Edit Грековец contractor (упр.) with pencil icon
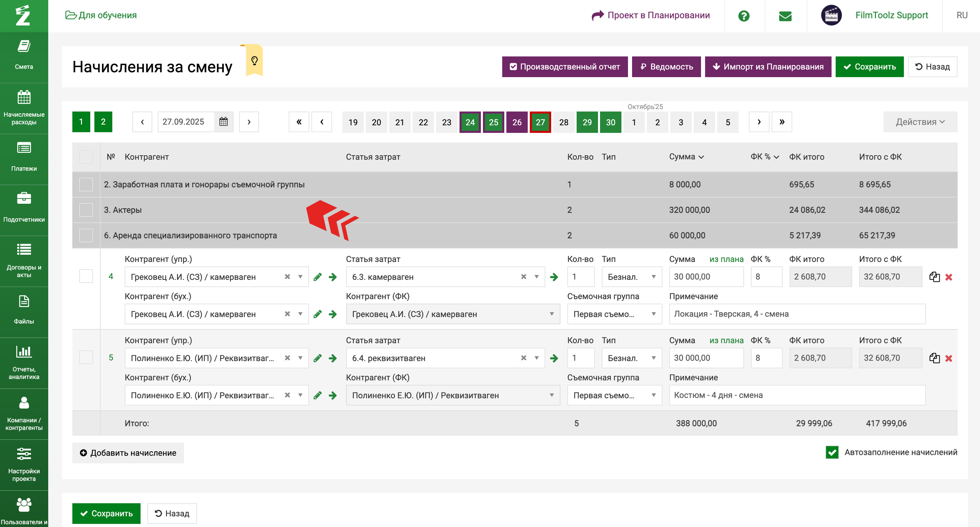980x527 pixels. point(318,277)
